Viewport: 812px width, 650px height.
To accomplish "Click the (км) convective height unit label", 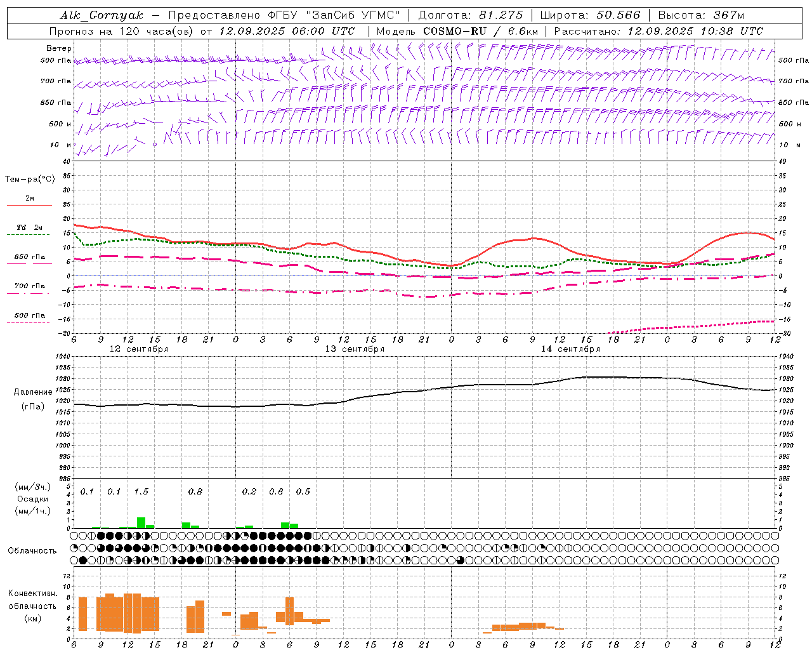I will [x=32, y=618].
